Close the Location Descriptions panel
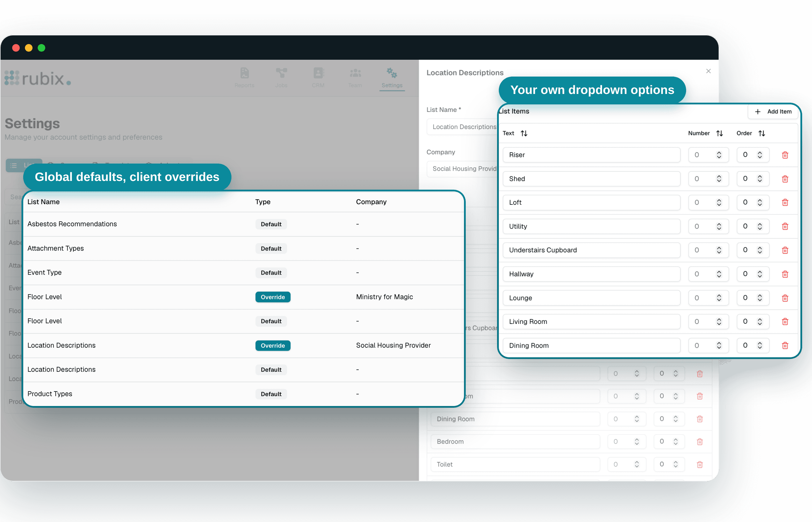This screenshot has height=522, width=812. tap(708, 71)
